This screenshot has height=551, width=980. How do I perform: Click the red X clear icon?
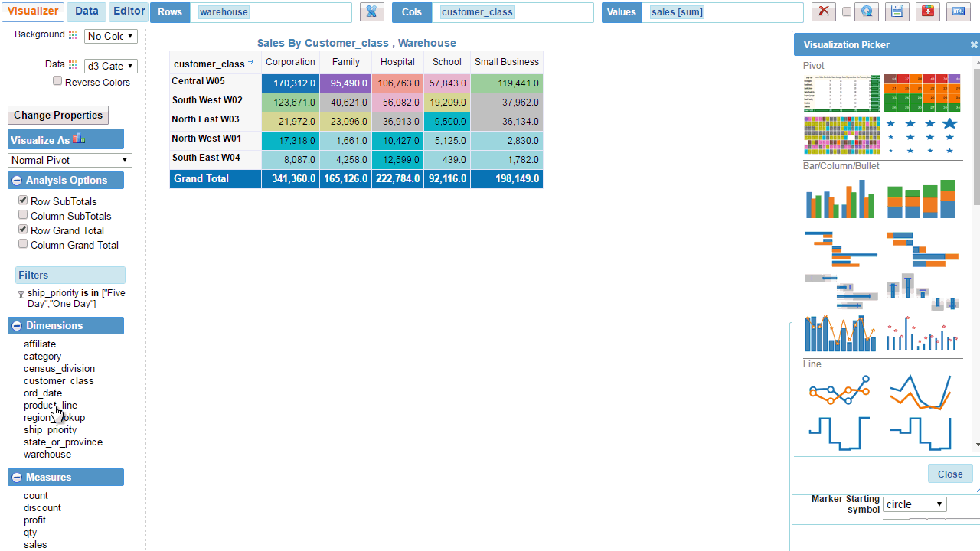(823, 11)
